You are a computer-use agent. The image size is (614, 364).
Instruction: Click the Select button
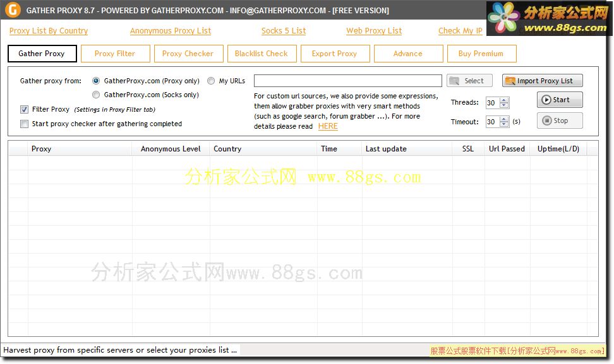pos(469,81)
